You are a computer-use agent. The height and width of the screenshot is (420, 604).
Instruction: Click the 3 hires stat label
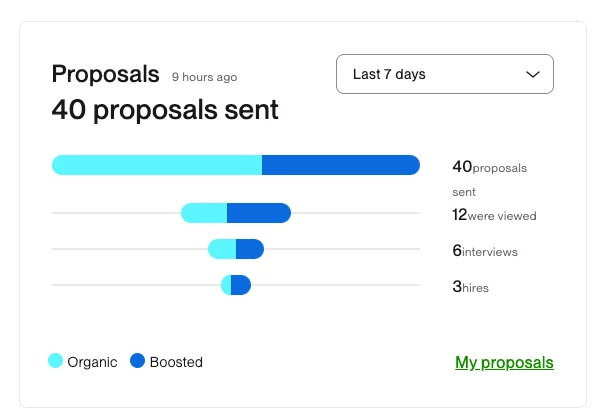point(471,287)
